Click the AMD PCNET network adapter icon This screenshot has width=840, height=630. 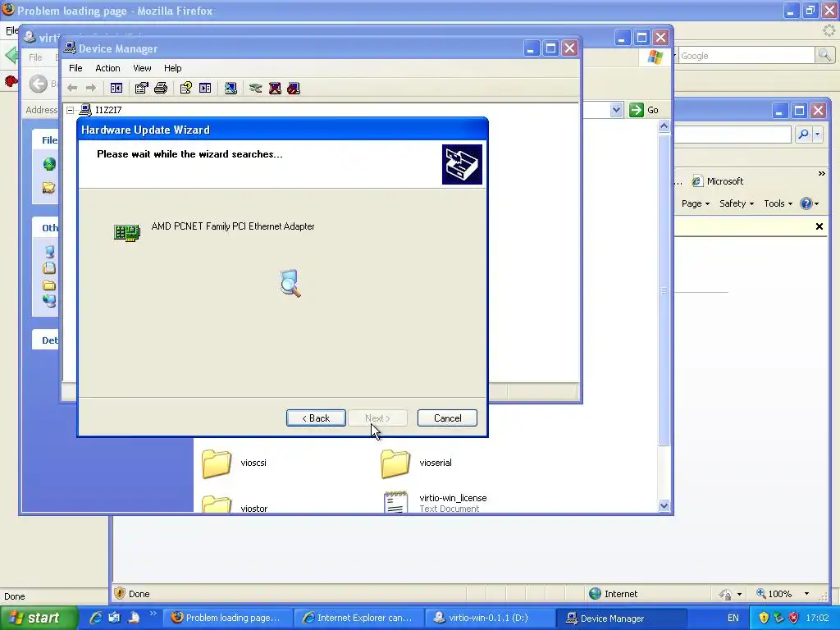click(127, 232)
